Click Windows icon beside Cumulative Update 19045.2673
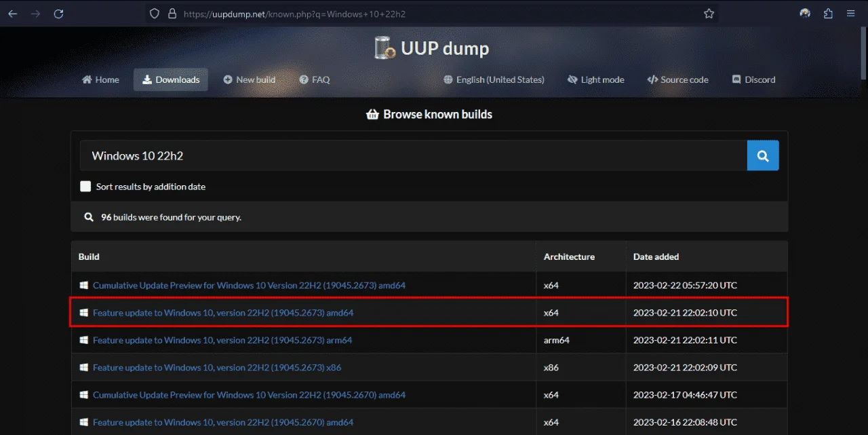Screen dimensions: 868x435 click(x=83, y=285)
